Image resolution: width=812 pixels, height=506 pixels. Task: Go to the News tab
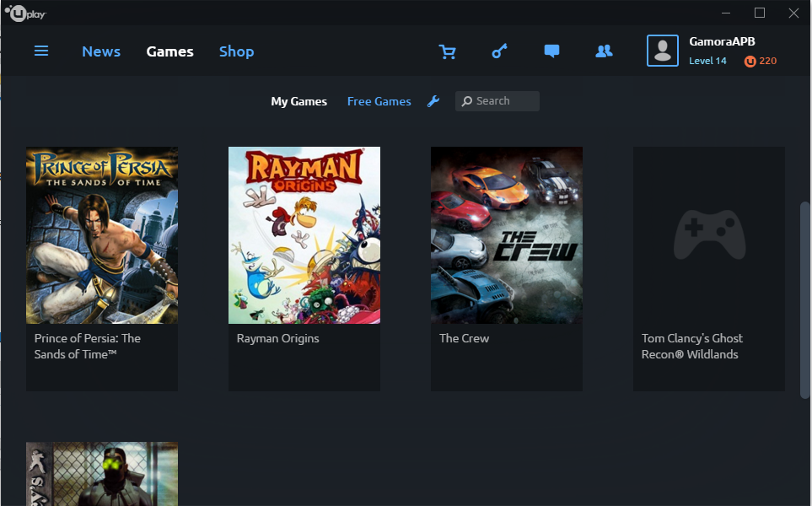101,51
